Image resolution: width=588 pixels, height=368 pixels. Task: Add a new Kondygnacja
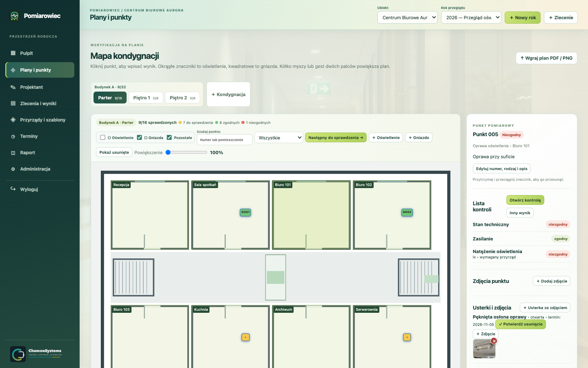point(228,94)
